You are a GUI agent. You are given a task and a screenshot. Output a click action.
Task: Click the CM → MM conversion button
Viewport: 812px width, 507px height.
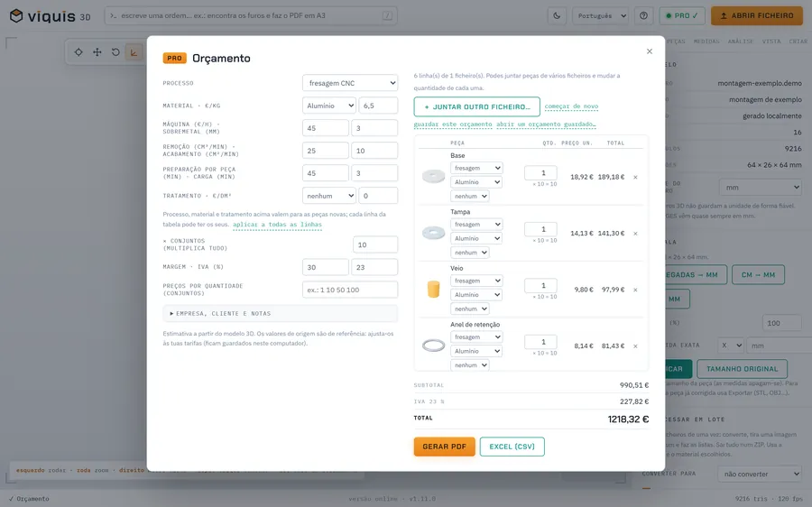pos(758,275)
